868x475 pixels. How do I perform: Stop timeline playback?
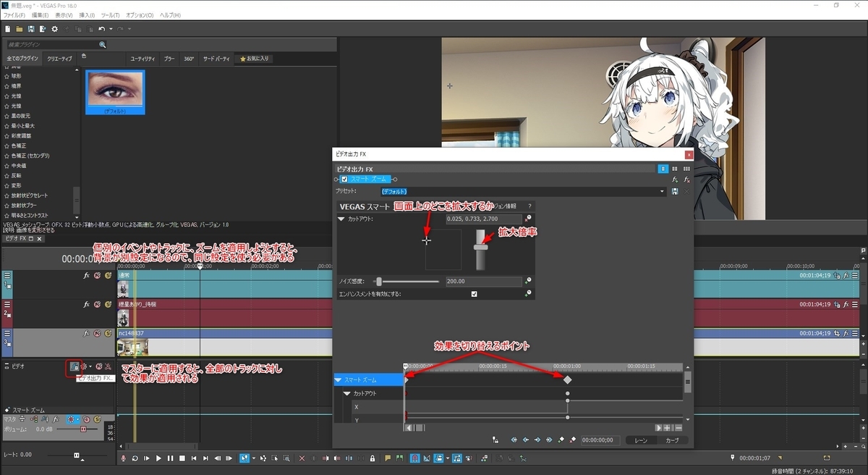pyautogui.click(x=182, y=458)
